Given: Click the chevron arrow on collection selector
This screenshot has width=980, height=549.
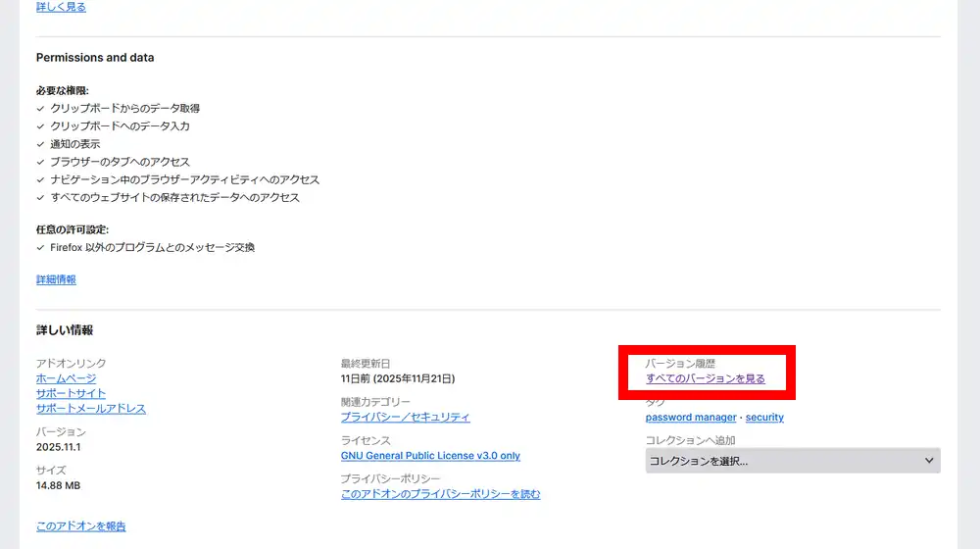Looking at the screenshot, I should point(929,461).
